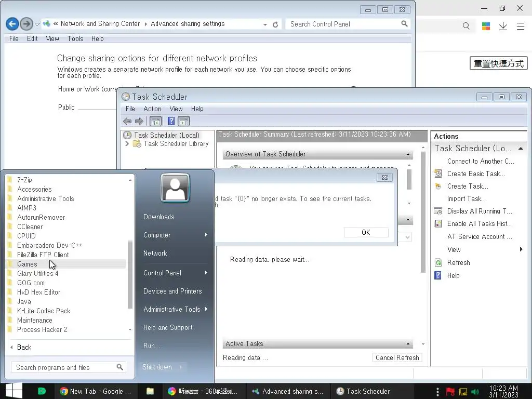Open Task Scheduler Action menu
This screenshot has width=532, height=399.
point(152,109)
